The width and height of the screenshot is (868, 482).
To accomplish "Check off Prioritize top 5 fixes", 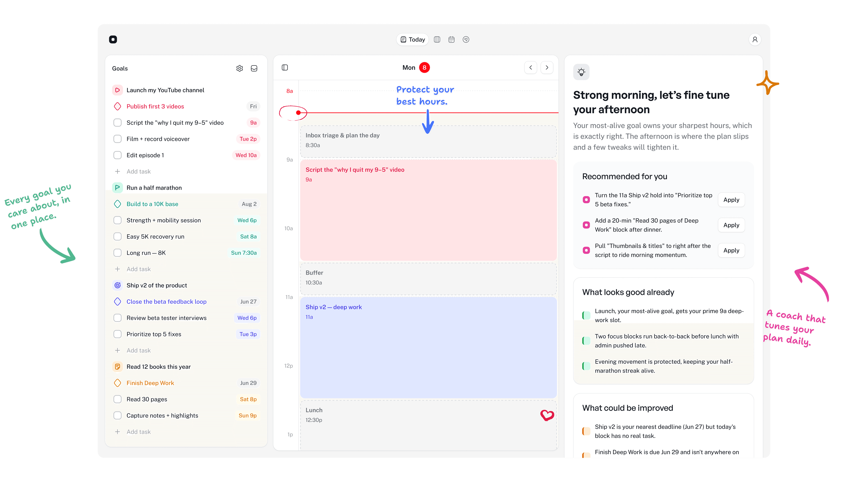I will pyautogui.click(x=117, y=334).
